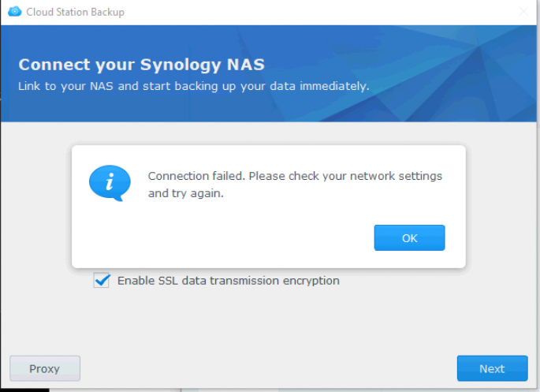Click gray area right of the error dialog
Screen dimensions: 540x392
coord(501,205)
